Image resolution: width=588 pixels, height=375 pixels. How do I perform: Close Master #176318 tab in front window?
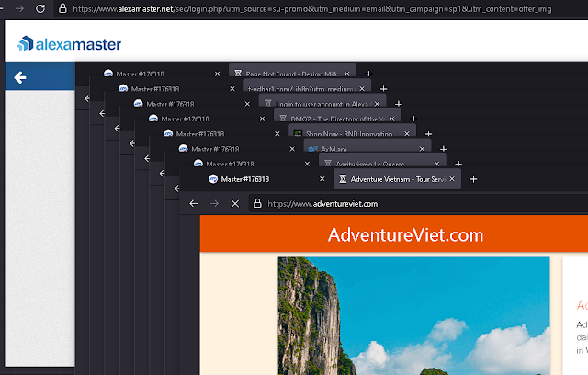pyautogui.click(x=322, y=179)
